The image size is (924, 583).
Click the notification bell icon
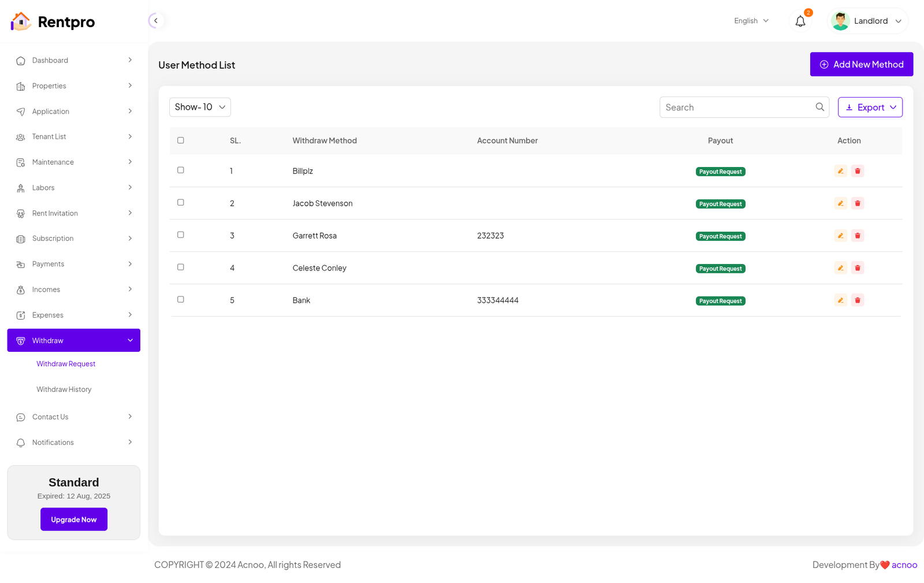coord(800,21)
